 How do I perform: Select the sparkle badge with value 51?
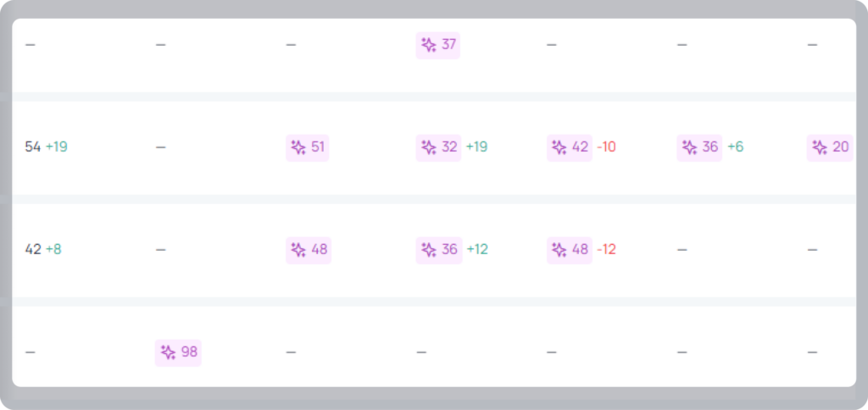(x=307, y=147)
